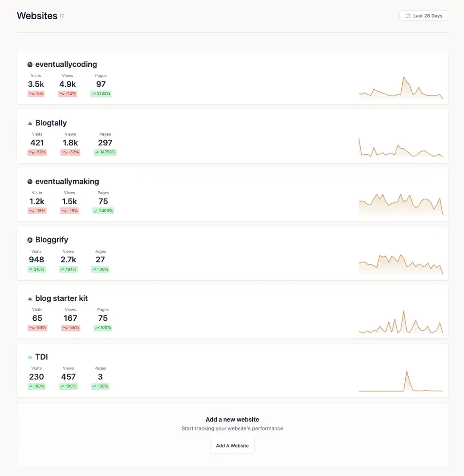Click the TDI site favicon
Screen dimensions: 464x476
(30, 357)
